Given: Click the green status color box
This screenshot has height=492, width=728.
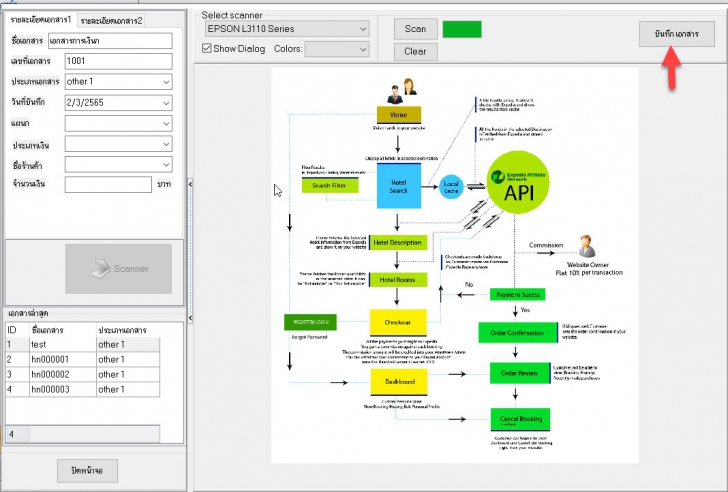Looking at the screenshot, I should [462, 29].
